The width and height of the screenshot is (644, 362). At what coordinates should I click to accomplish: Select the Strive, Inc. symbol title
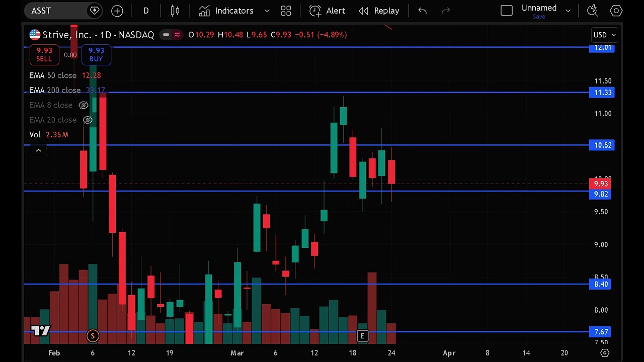click(67, 35)
